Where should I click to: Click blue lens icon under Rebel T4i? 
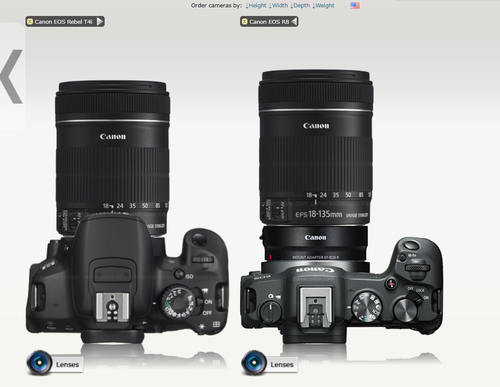(39, 363)
